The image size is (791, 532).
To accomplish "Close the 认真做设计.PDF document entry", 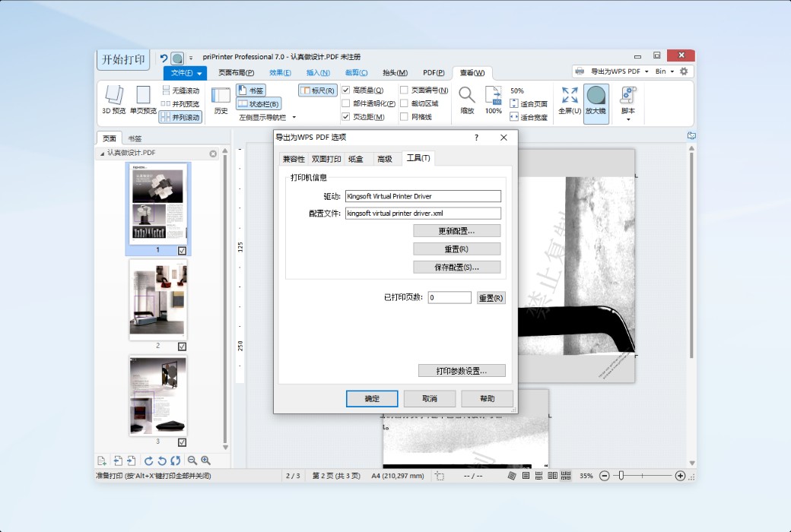I will [213, 154].
